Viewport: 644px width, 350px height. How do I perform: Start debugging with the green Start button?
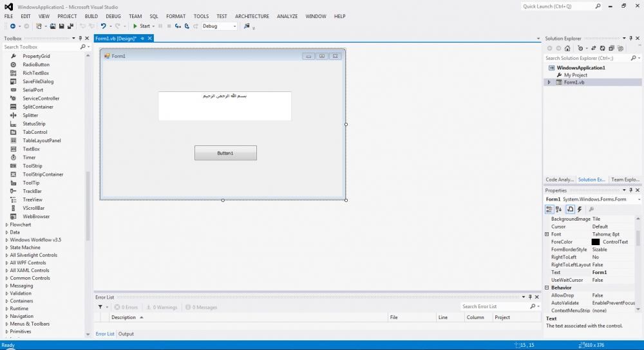[142, 26]
